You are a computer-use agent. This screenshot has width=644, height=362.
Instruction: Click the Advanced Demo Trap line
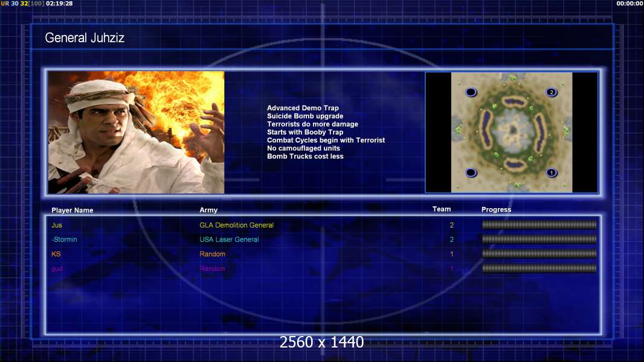click(303, 108)
